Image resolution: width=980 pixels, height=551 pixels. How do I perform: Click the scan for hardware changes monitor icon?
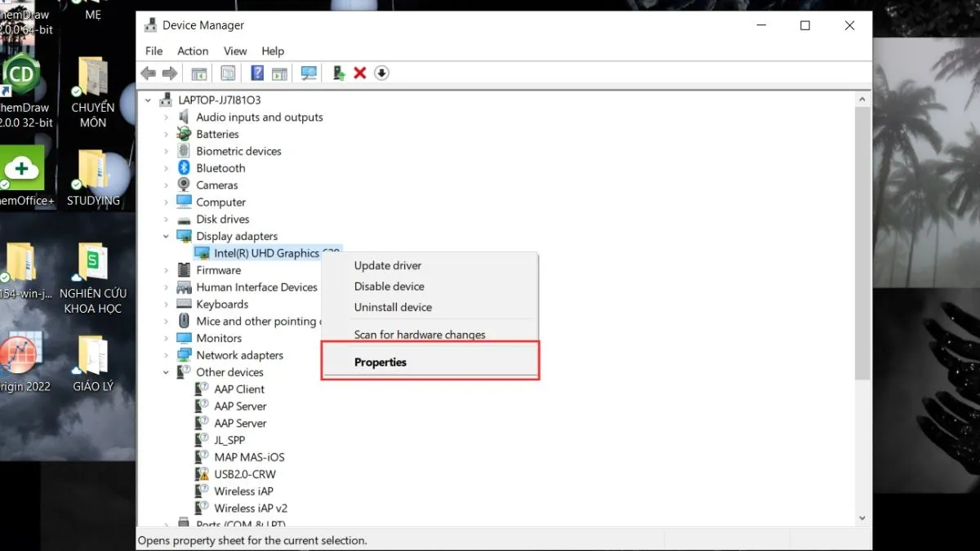pyautogui.click(x=309, y=73)
